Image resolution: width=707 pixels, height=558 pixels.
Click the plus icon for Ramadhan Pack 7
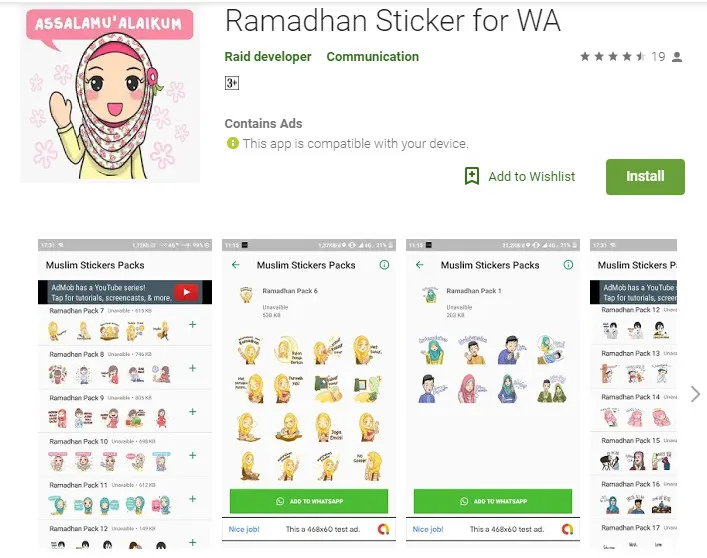tap(193, 325)
